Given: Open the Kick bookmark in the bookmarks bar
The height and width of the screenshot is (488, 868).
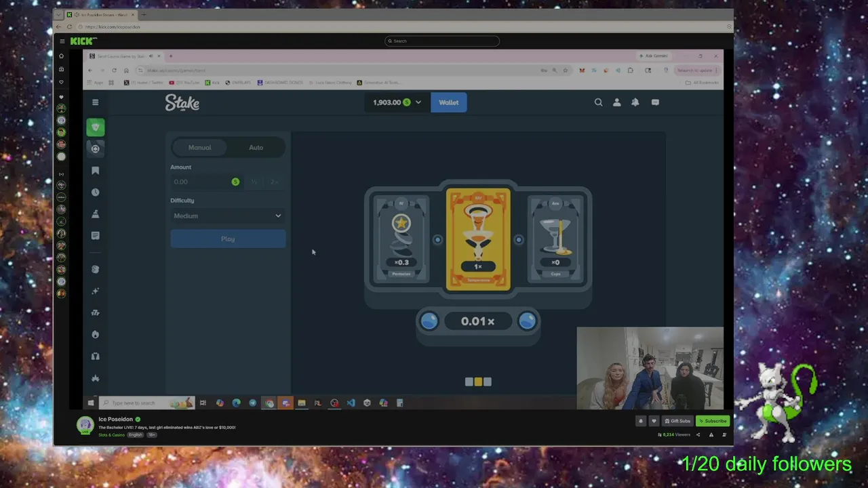Looking at the screenshot, I should coord(212,83).
